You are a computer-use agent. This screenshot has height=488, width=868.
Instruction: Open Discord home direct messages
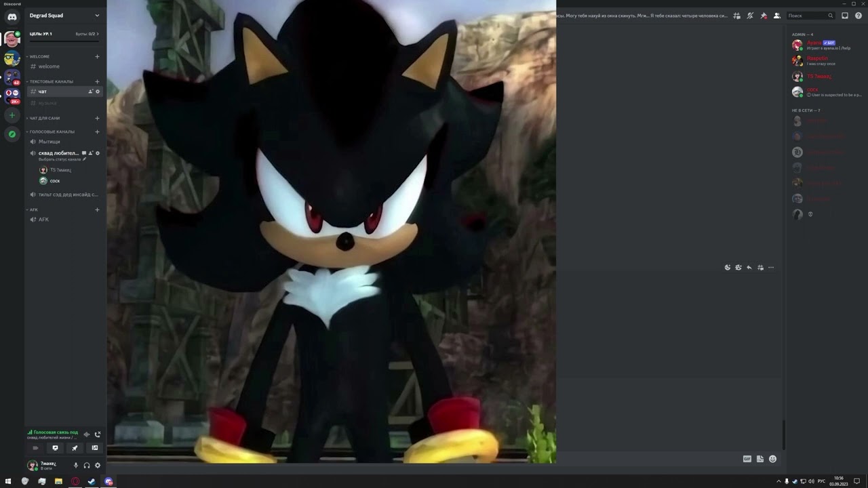coord(12,17)
